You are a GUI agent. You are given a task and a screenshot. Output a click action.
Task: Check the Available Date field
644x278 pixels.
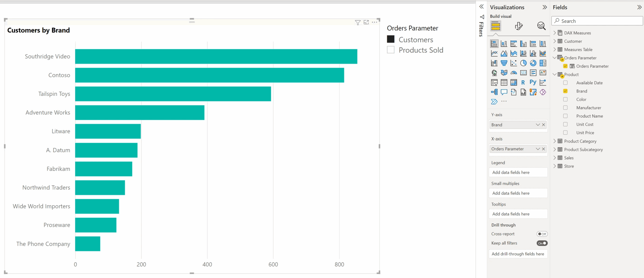point(565,83)
